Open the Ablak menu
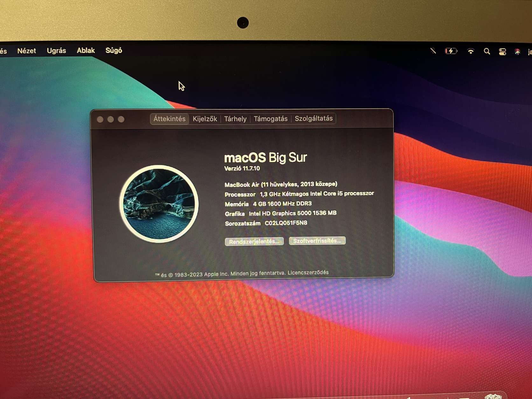Viewport: 532px width, 399px height. 86,50
